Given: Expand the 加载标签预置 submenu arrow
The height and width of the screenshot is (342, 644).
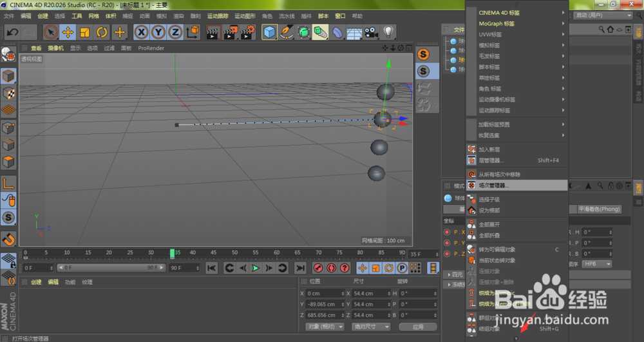Looking at the screenshot, I should (563, 124).
